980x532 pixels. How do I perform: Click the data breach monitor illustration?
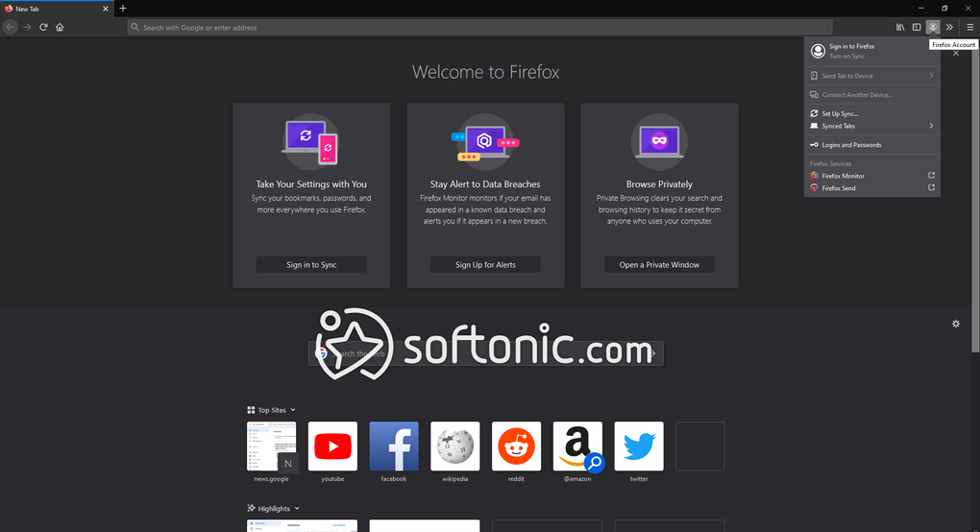485,142
